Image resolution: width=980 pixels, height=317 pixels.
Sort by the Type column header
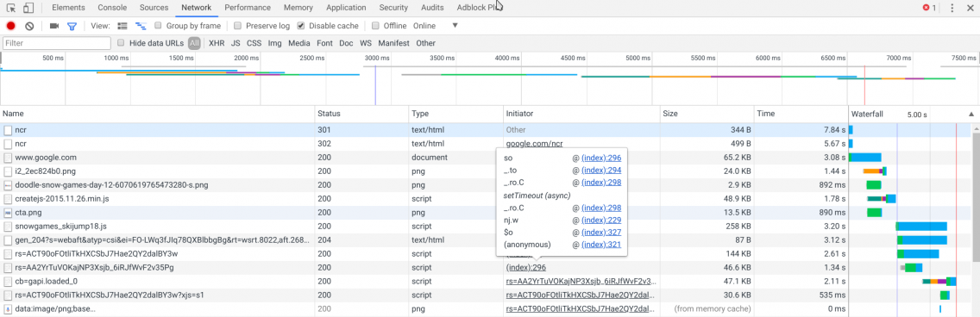point(455,115)
